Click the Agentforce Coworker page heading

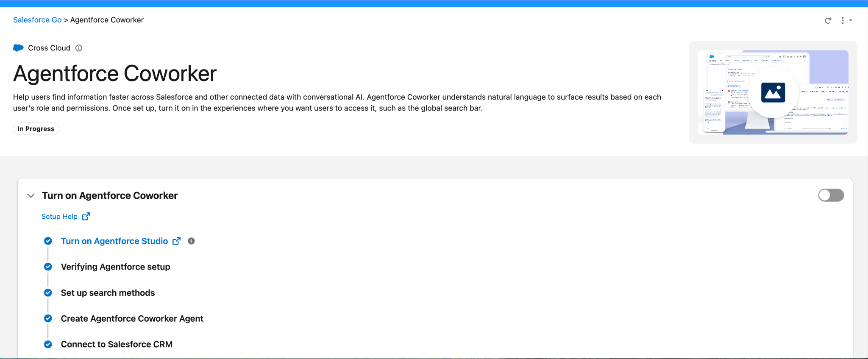tap(115, 74)
